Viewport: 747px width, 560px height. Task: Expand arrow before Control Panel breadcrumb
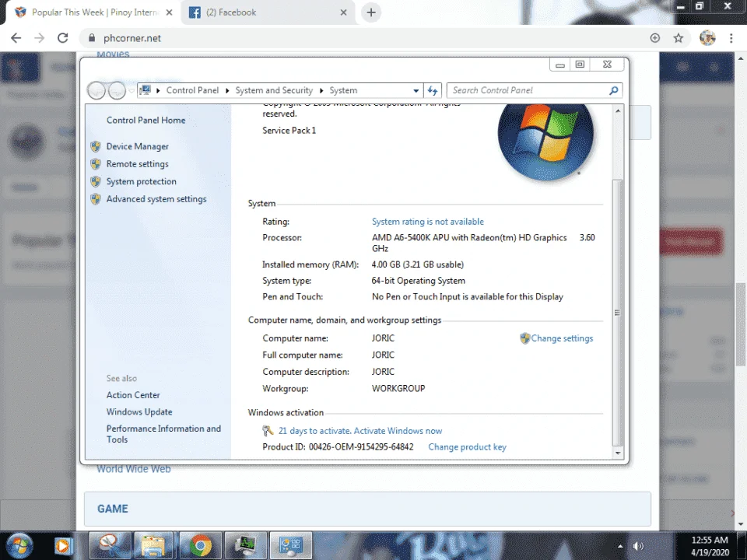158,90
